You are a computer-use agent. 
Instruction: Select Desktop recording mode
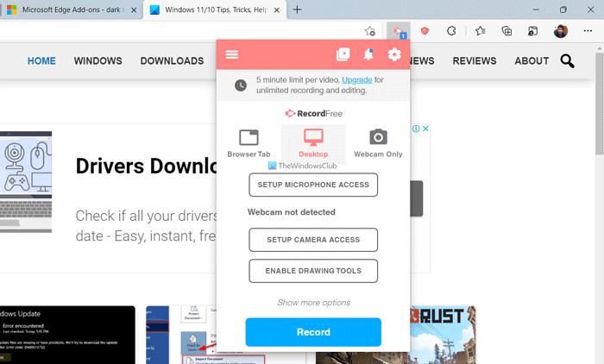coord(313,144)
